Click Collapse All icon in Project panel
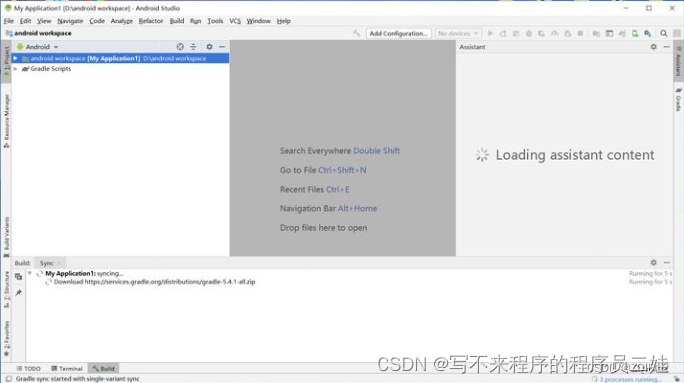The width and height of the screenshot is (684, 383). coord(193,47)
